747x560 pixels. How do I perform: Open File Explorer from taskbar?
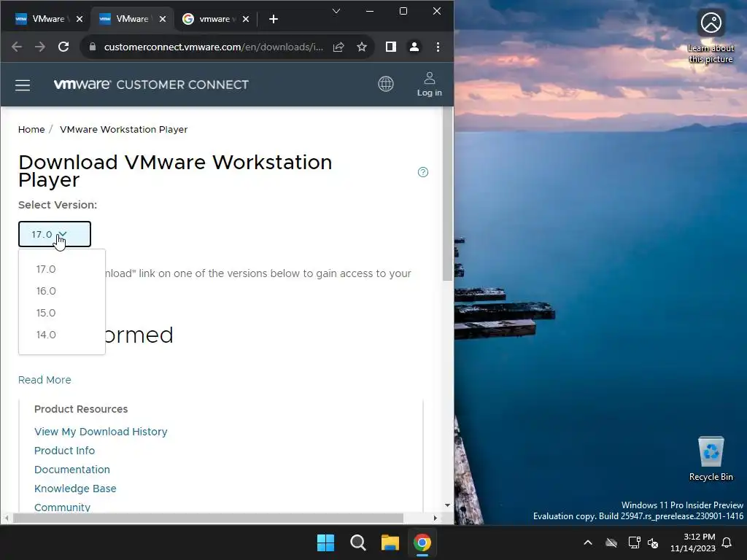(x=390, y=542)
